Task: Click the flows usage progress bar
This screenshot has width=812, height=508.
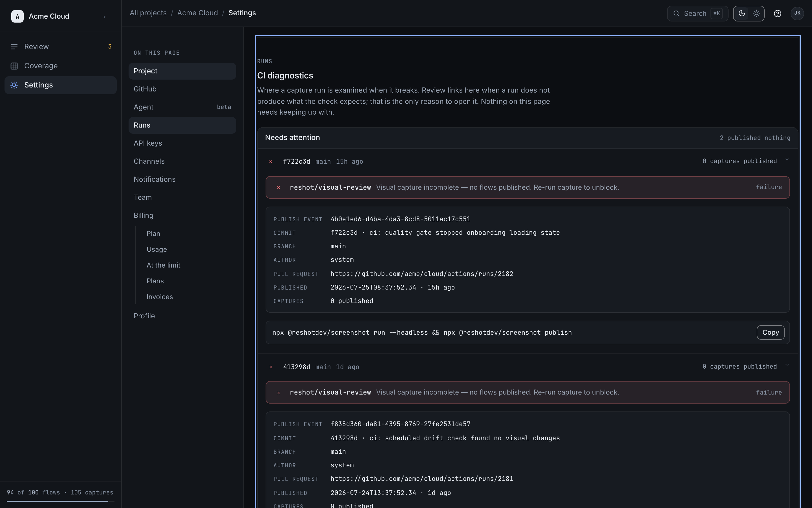Action: 60,501
